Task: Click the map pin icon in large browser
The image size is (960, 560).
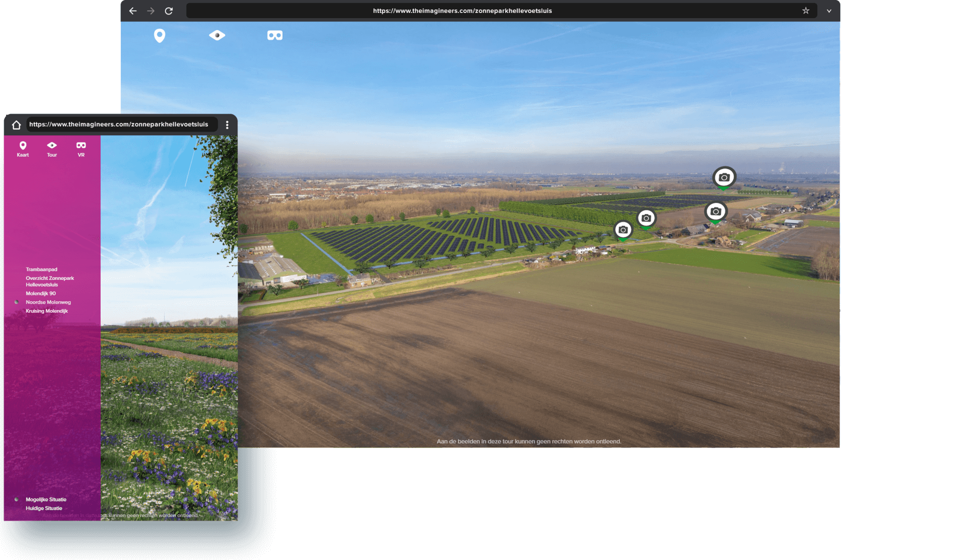Action: (160, 35)
